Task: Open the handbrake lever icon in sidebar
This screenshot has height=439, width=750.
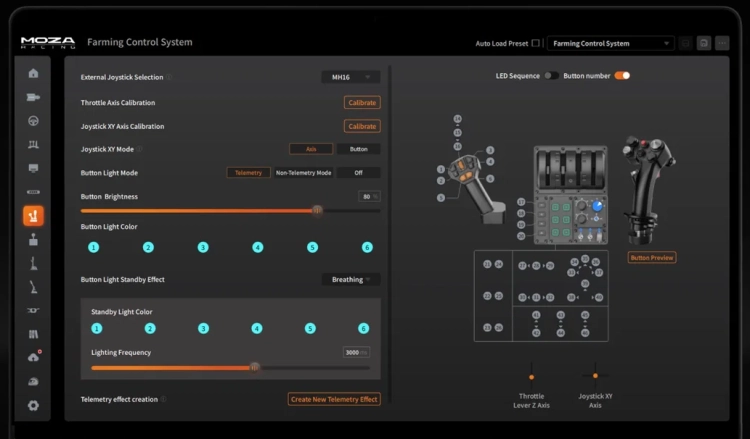Action: pyautogui.click(x=33, y=287)
